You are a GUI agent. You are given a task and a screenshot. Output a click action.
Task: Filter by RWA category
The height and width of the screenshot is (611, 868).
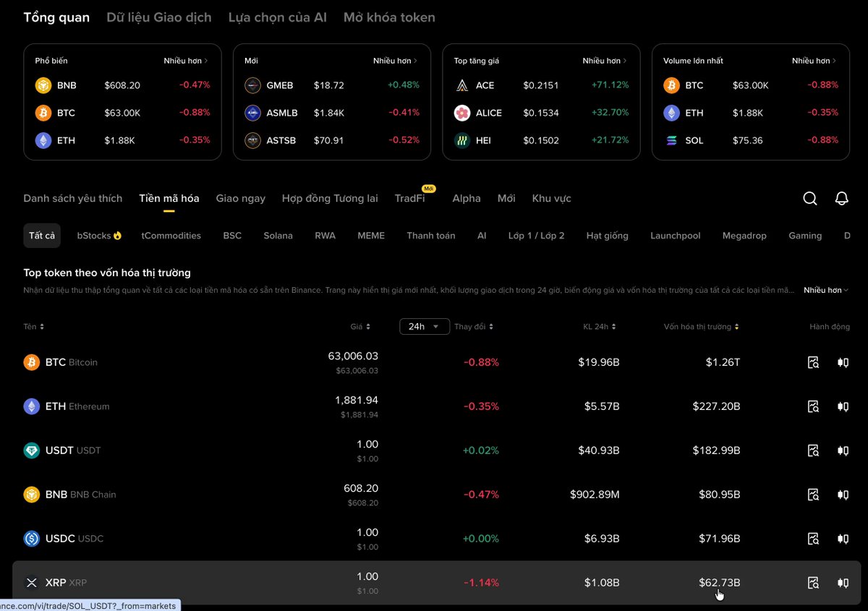[x=325, y=236]
